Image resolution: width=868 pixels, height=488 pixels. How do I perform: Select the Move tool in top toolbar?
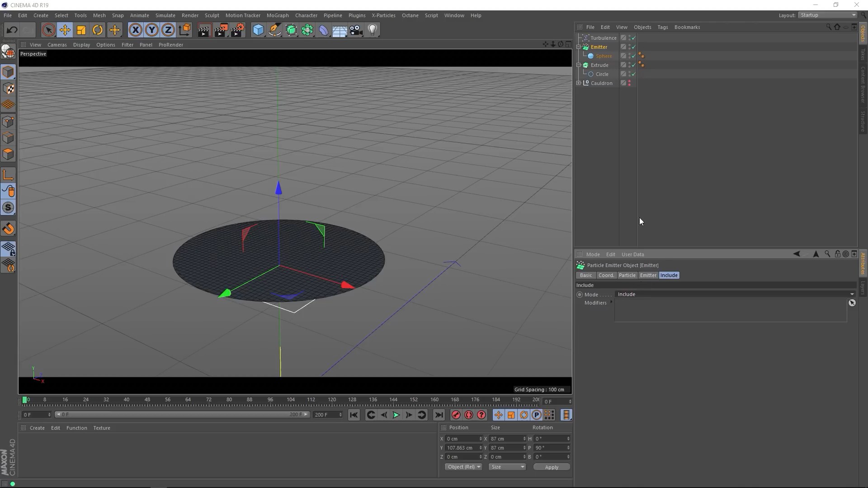65,30
